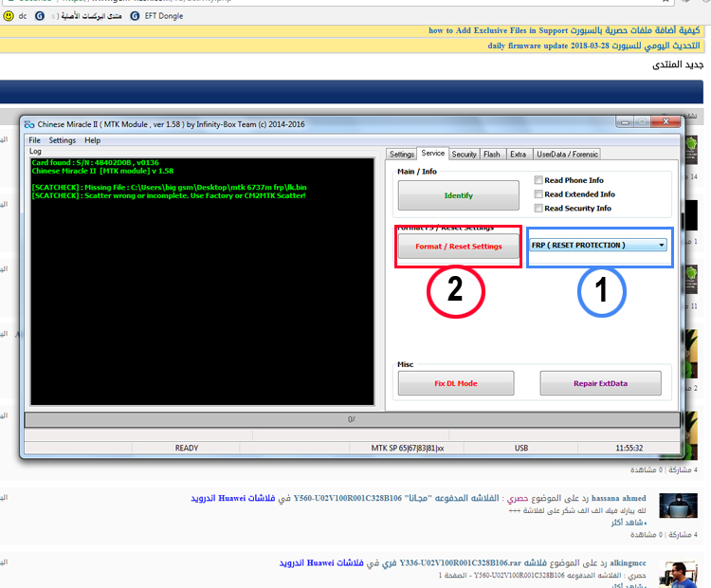Screen dimensions: 711x588
Task: Click 'Card found : S/N' log line
Action: pos(95,162)
